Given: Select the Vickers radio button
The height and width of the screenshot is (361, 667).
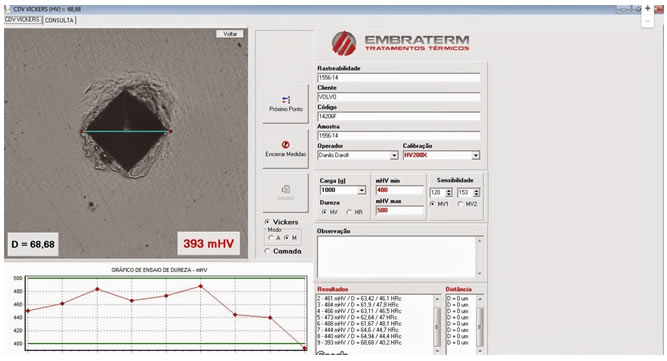Looking at the screenshot, I should pyautogui.click(x=267, y=222).
